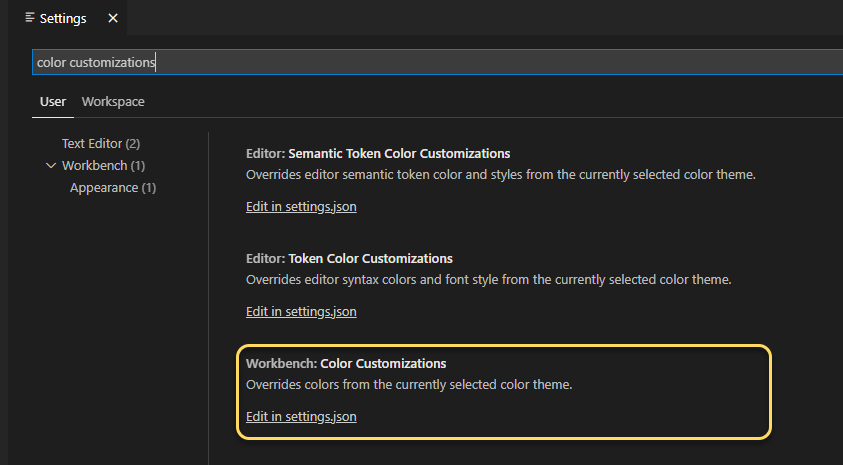Image resolution: width=843 pixels, height=465 pixels.
Task: Open Appearance (1) subcategory
Action: pyautogui.click(x=113, y=187)
